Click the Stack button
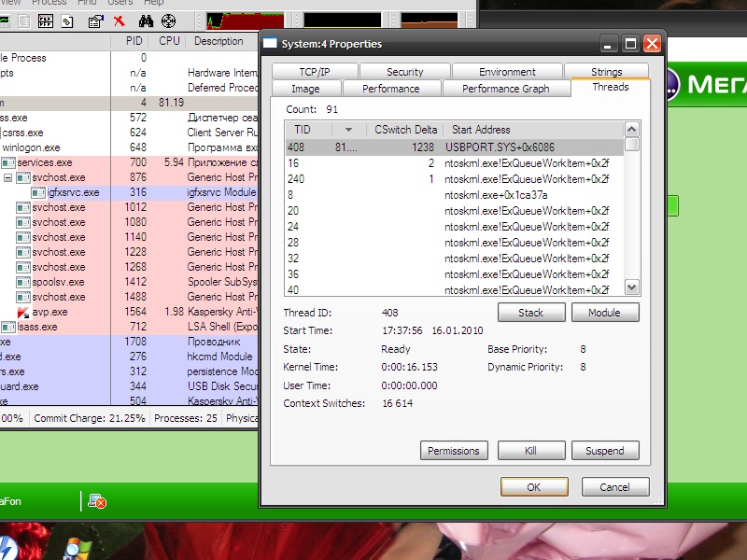 pyautogui.click(x=531, y=313)
